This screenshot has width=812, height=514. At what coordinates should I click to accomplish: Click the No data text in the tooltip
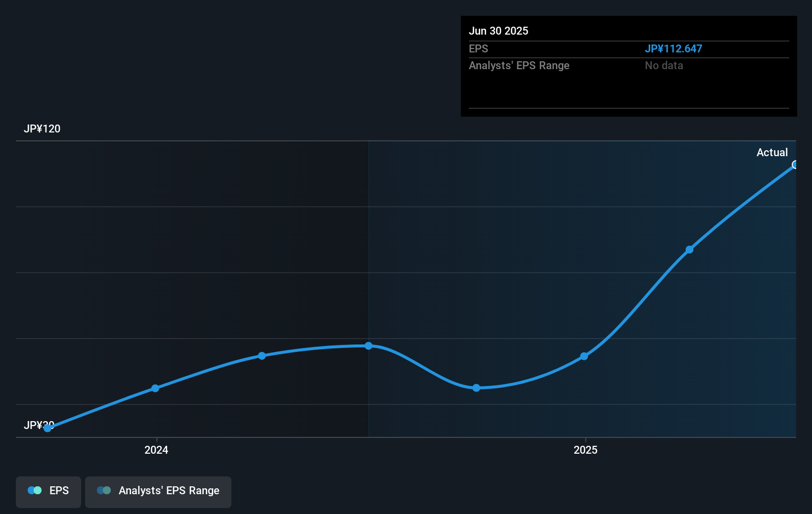[664, 65]
